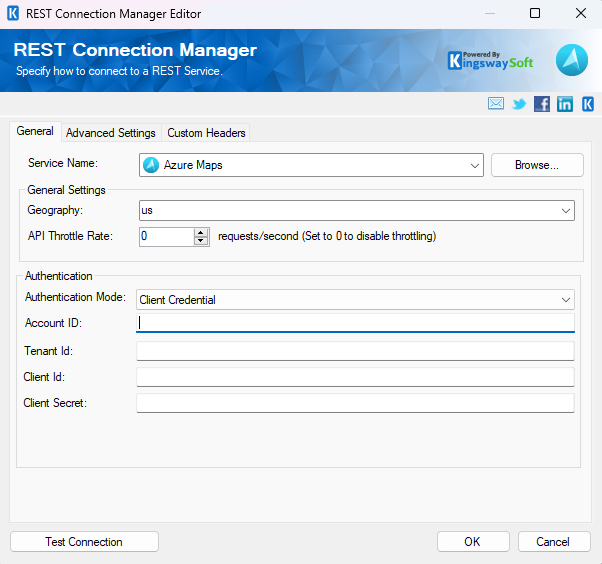Click the Test Connection button
The image size is (602, 564).
[x=84, y=542]
